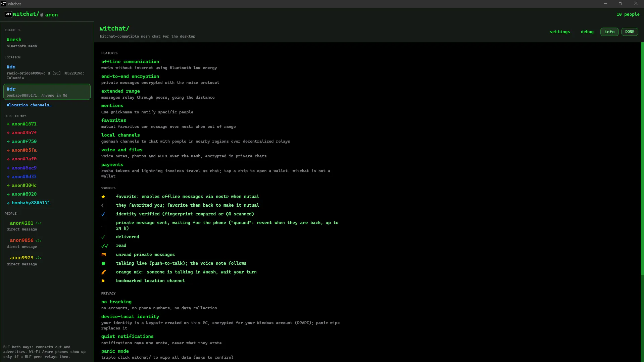Screen dimensions: 644x362
Task: Click the orange envelope unread messages icon
Action: pos(104,255)
